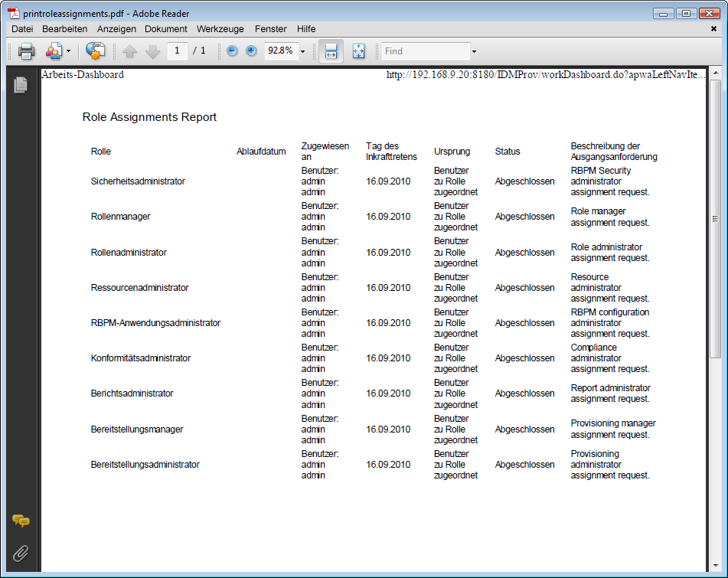Image resolution: width=728 pixels, height=578 pixels.
Task: Toggle fit width scrolling mode
Action: pos(331,51)
